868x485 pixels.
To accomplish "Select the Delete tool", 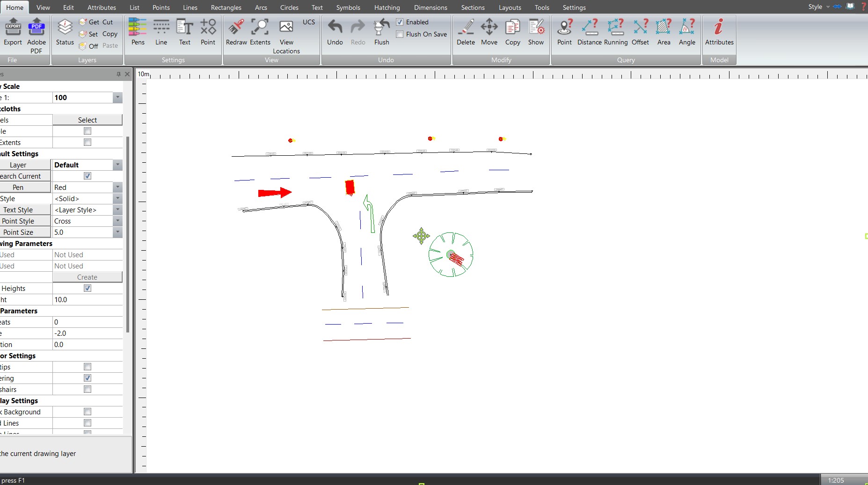I will pyautogui.click(x=466, y=27).
